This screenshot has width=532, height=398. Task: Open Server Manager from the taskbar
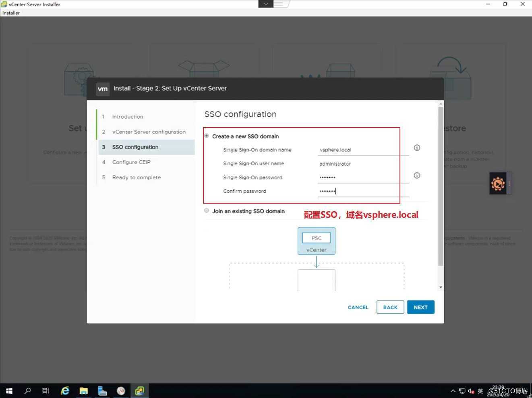click(102, 391)
